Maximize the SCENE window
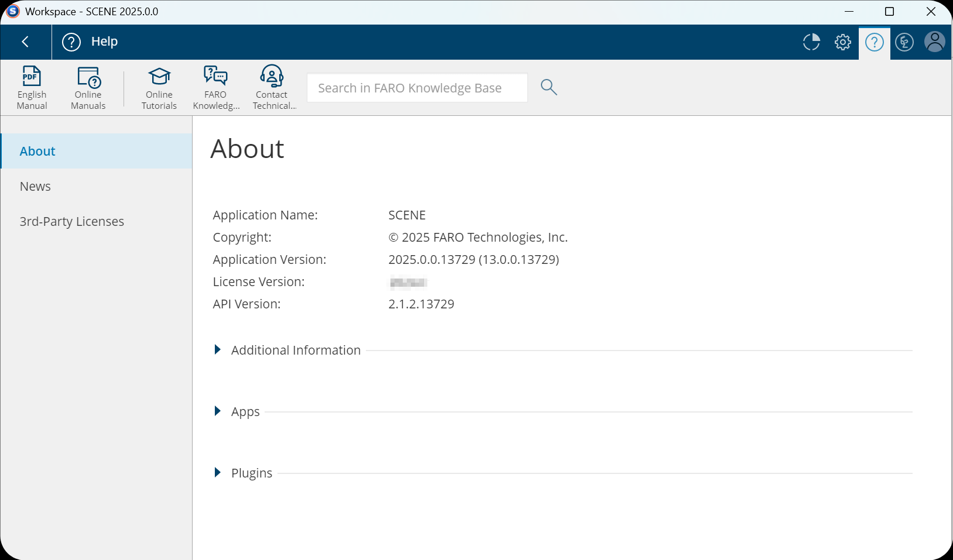The image size is (953, 560). click(x=889, y=12)
